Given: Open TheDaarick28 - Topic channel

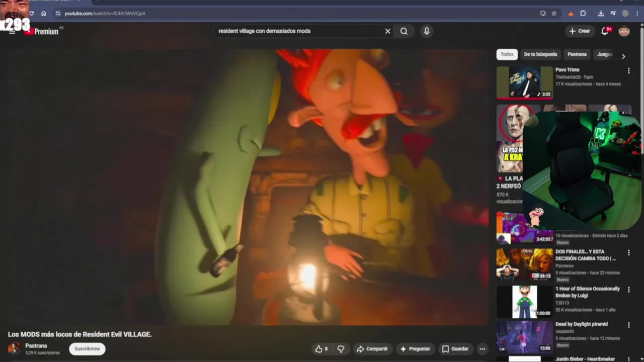Looking at the screenshot, I should pos(575,77).
